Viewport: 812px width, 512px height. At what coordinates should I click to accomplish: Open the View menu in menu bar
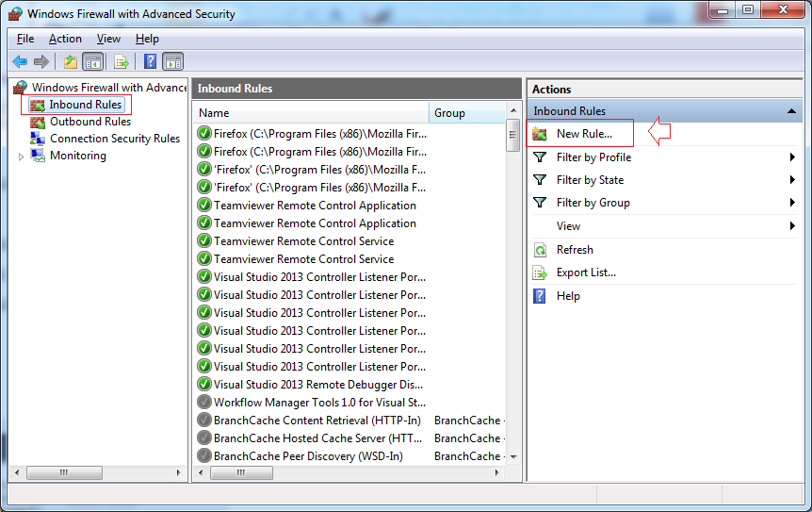(108, 39)
